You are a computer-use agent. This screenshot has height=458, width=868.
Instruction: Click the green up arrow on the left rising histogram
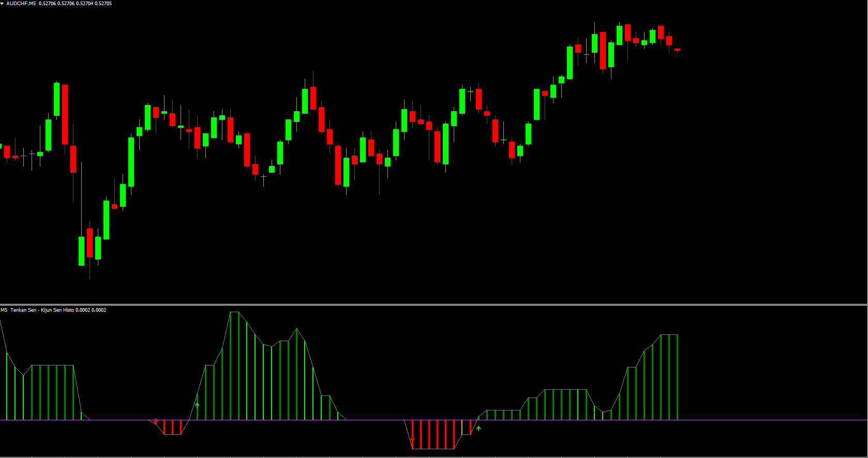coord(197,405)
